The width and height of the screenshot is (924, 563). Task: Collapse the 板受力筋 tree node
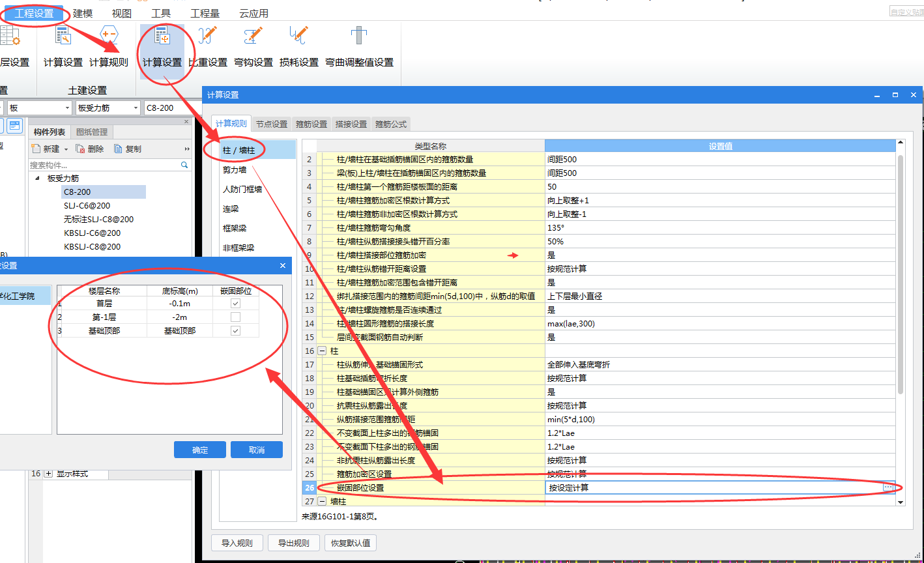click(38, 178)
